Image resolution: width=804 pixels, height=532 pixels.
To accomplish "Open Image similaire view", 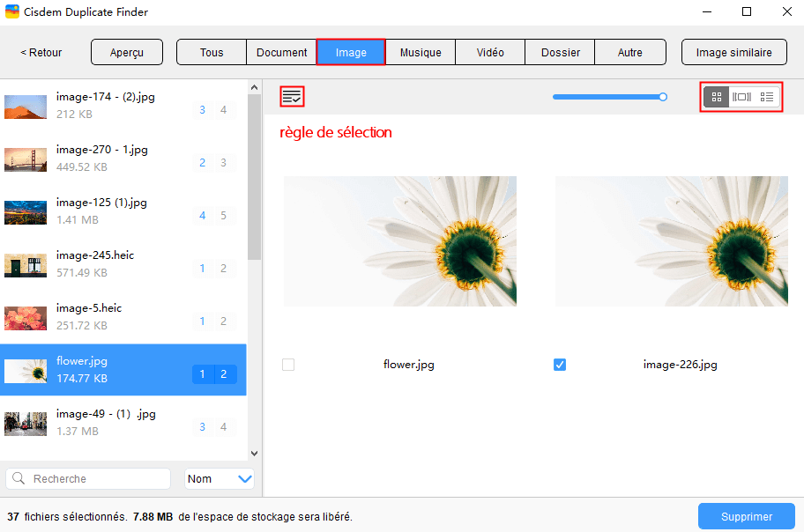I will (x=733, y=52).
